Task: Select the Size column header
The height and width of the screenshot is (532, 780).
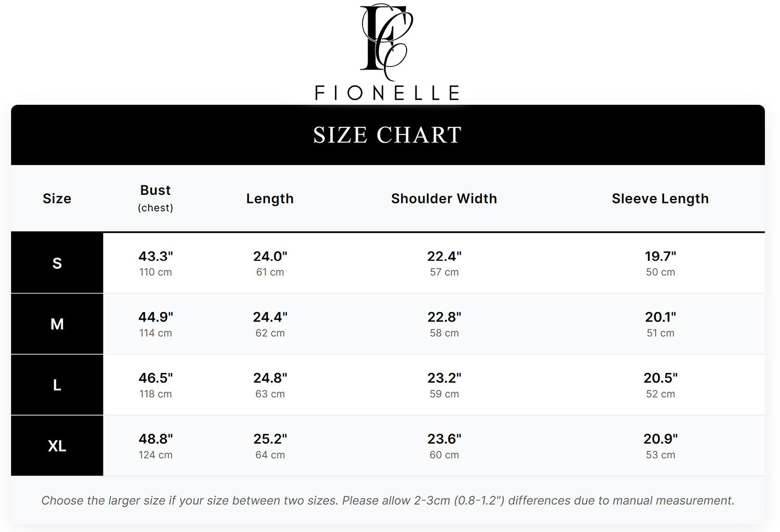Action: pos(57,198)
